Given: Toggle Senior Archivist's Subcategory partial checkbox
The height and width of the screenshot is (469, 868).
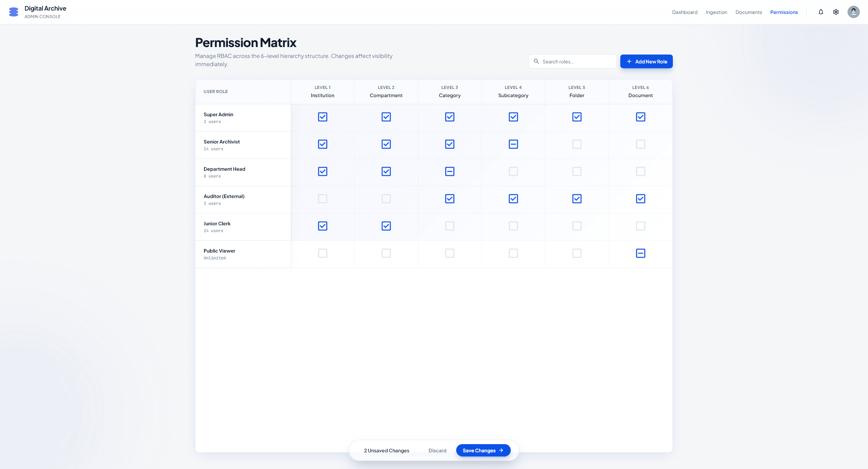Looking at the screenshot, I should click(x=513, y=144).
